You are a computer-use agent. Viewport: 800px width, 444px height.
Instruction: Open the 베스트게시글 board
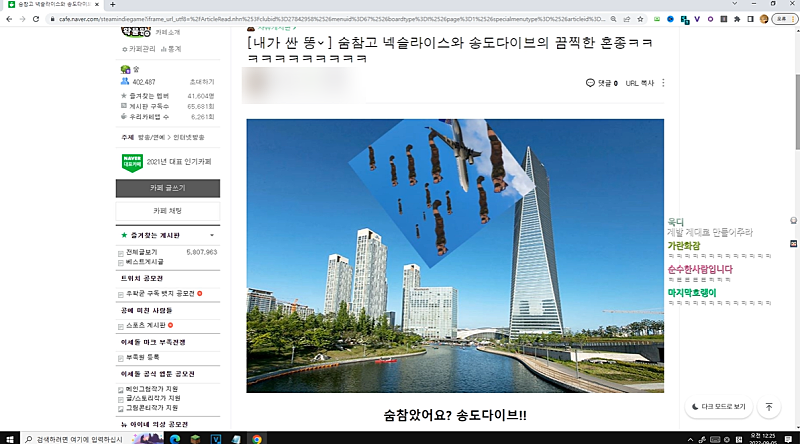147,261
